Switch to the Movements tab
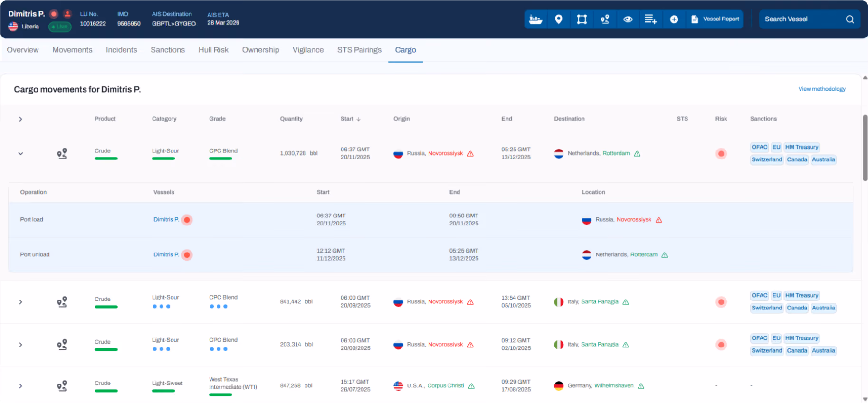The width and height of the screenshot is (868, 403). click(72, 50)
